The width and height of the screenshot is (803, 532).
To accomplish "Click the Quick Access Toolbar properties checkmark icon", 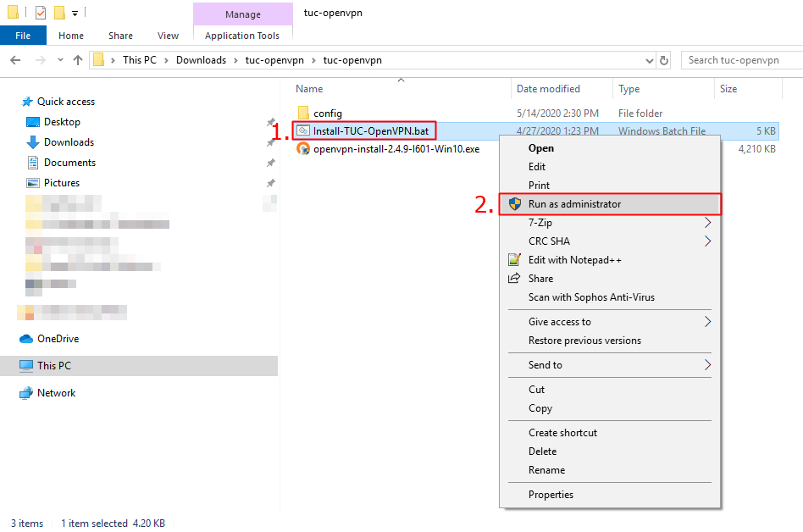I will click(x=41, y=13).
